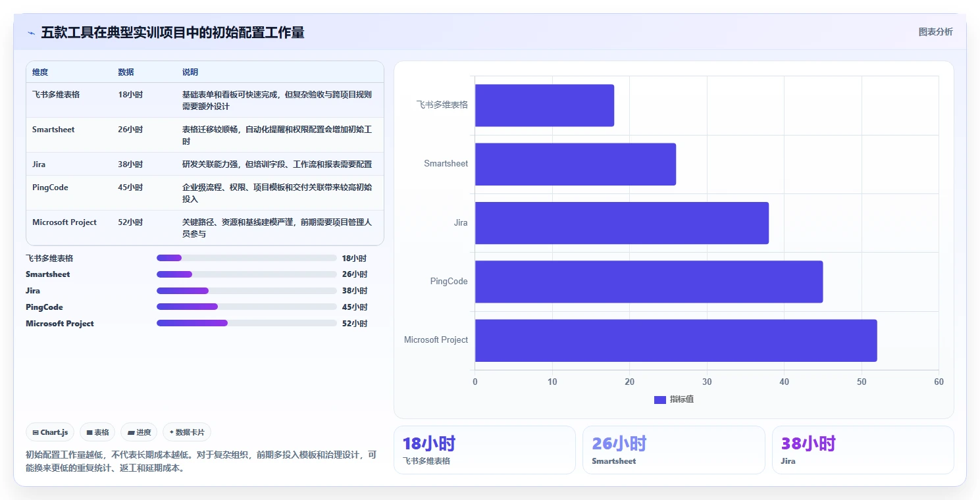Image resolution: width=980 pixels, height=500 pixels.
Task: Click the Jira progress bar
Action: coord(247,291)
